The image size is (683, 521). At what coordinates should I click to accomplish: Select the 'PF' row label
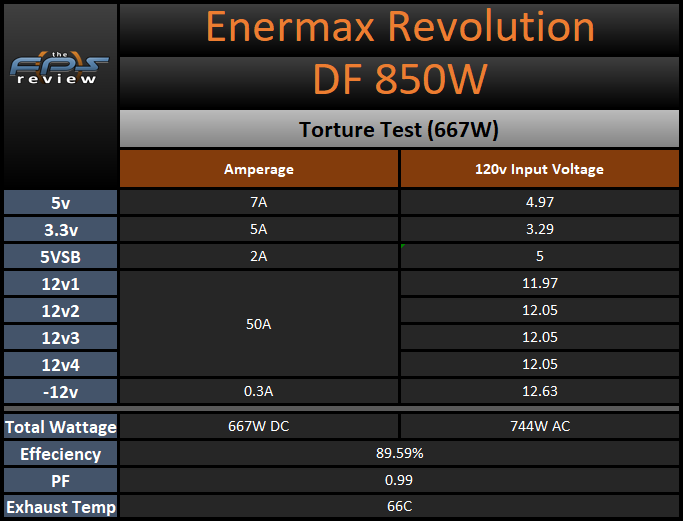click(61, 480)
